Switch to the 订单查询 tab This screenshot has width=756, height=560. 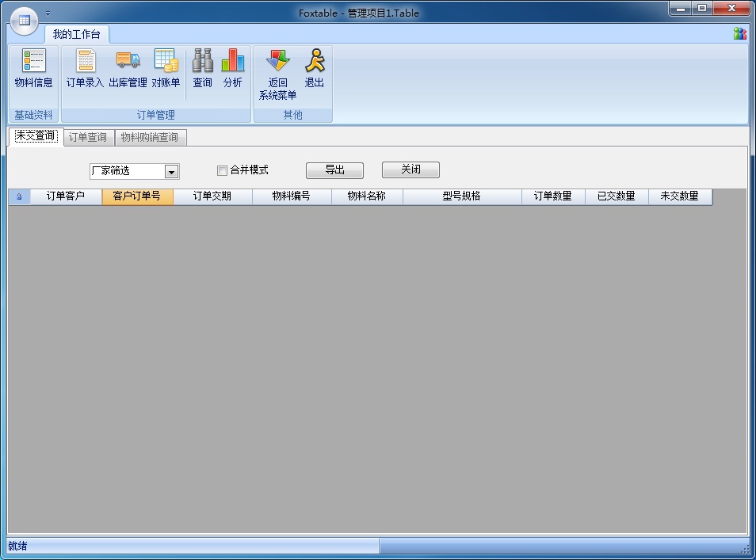[87, 137]
